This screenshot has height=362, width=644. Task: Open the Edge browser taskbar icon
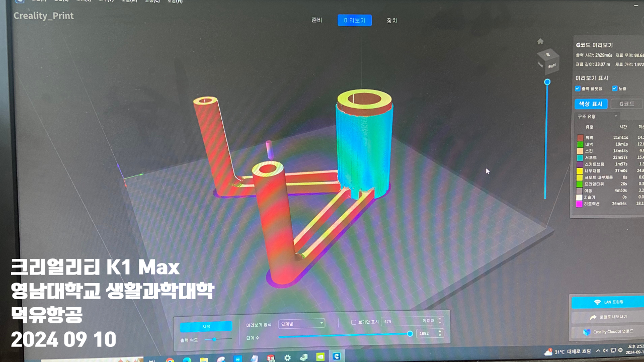187,360
